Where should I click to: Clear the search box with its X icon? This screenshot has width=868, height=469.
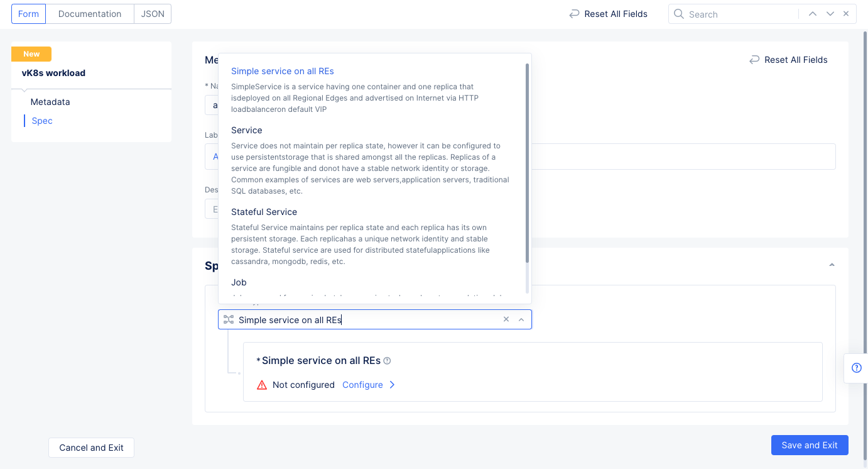pyautogui.click(x=846, y=13)
